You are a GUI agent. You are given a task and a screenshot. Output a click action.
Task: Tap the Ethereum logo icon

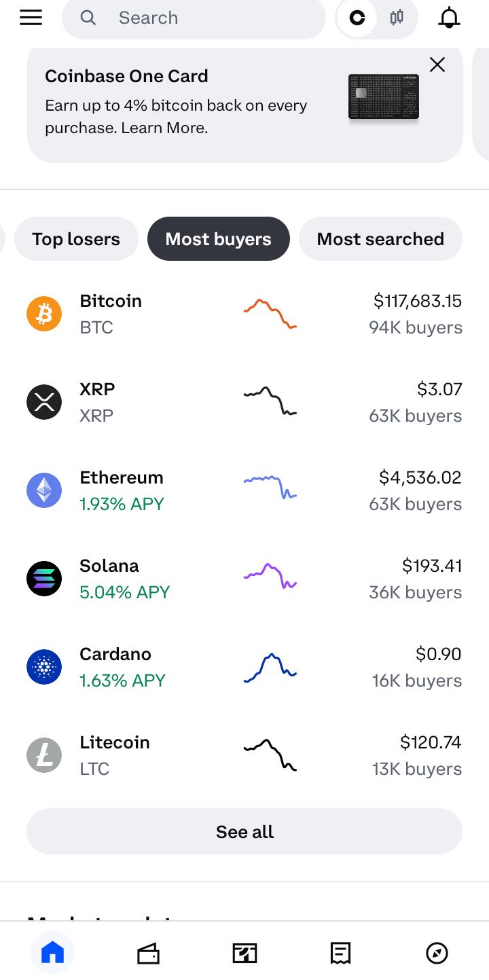pyautogui.click(x=44, y=490)
